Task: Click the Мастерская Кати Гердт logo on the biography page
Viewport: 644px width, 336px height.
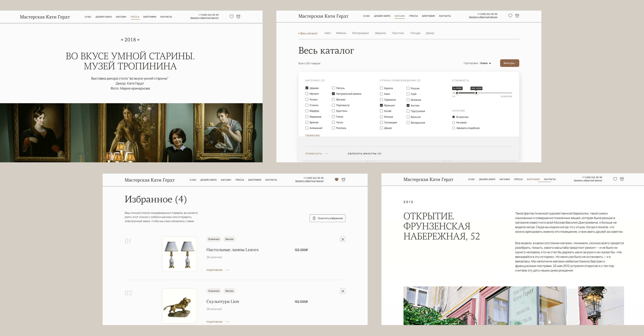Action: (x=428, y=179)
